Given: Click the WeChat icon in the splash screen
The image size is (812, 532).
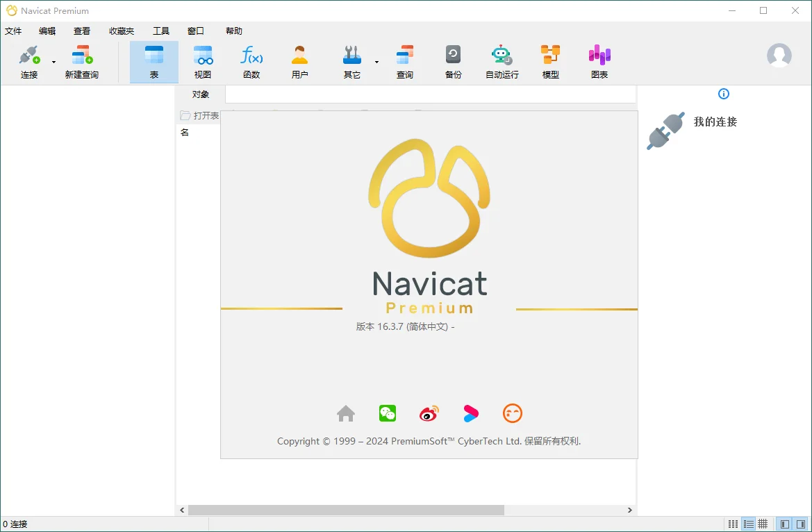Looking at the screenshot, I should pos(387,413).
